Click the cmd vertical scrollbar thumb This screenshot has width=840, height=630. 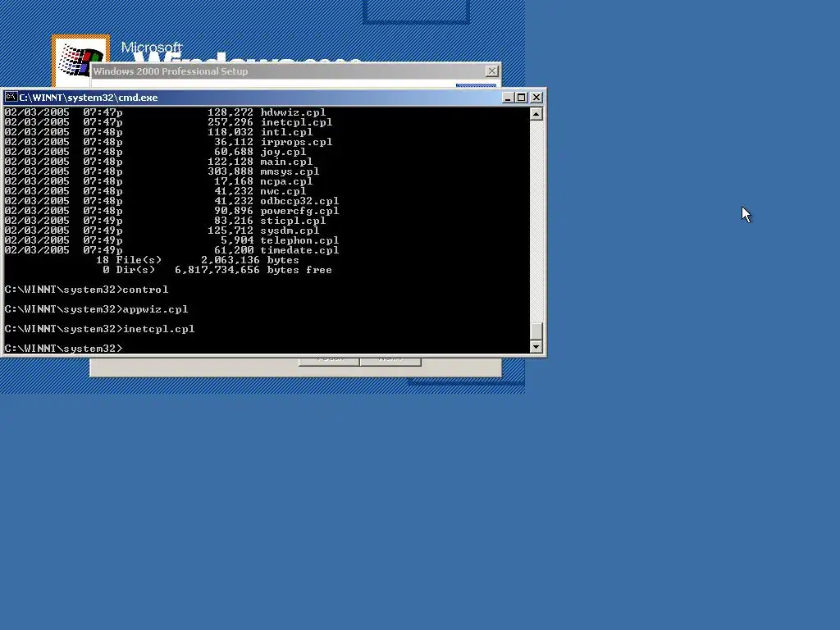536,331
